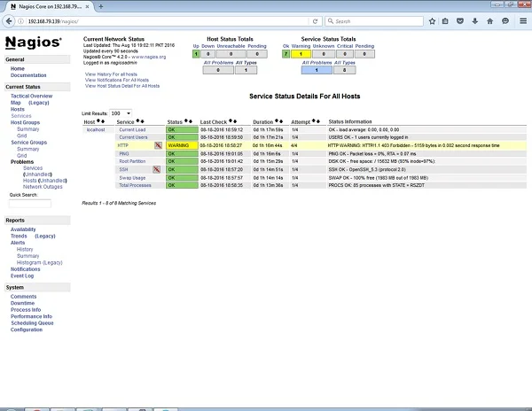Screen dimensions: 532x411
Task: Open Network Outages under Problems
Action: pyautogui.click(x=43, y=187)
